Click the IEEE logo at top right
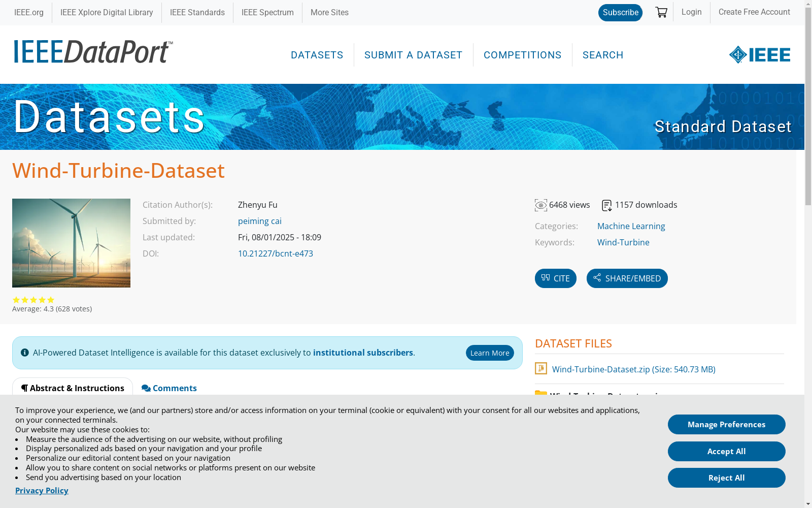Viewport: 812px width, 508px height. [x=760, y=55]
